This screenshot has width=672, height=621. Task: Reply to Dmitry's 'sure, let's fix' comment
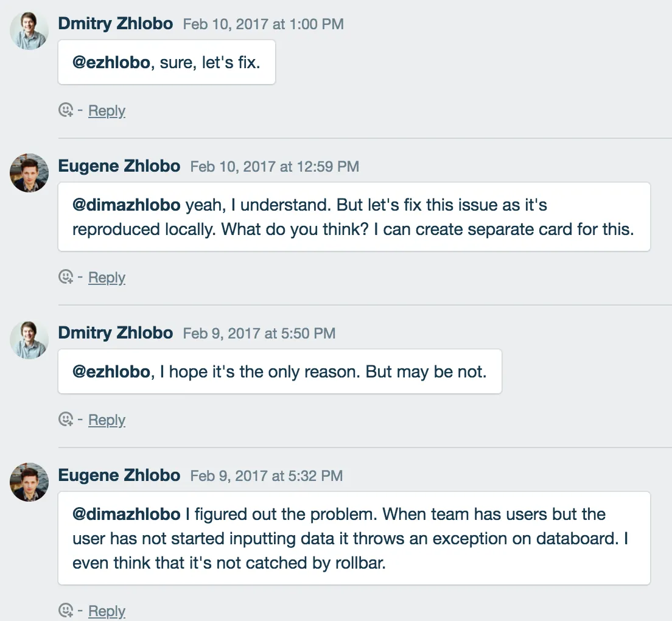107,111
